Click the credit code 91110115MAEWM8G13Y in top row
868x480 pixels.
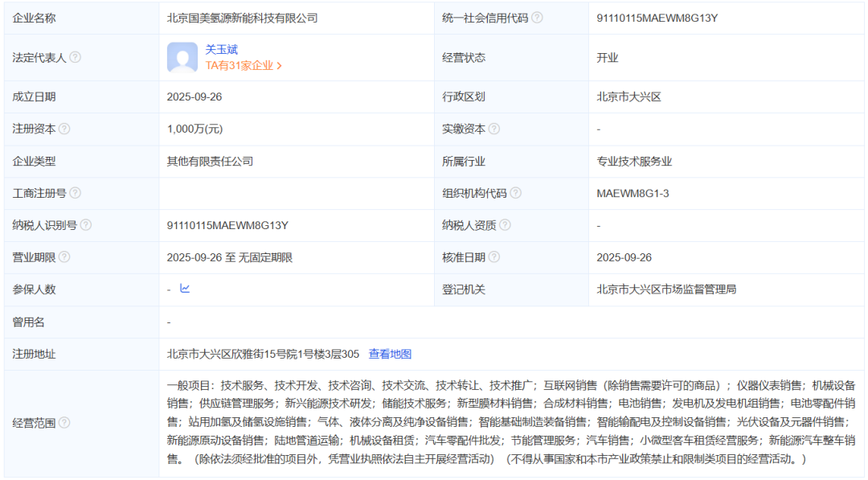tap(657, 18)
